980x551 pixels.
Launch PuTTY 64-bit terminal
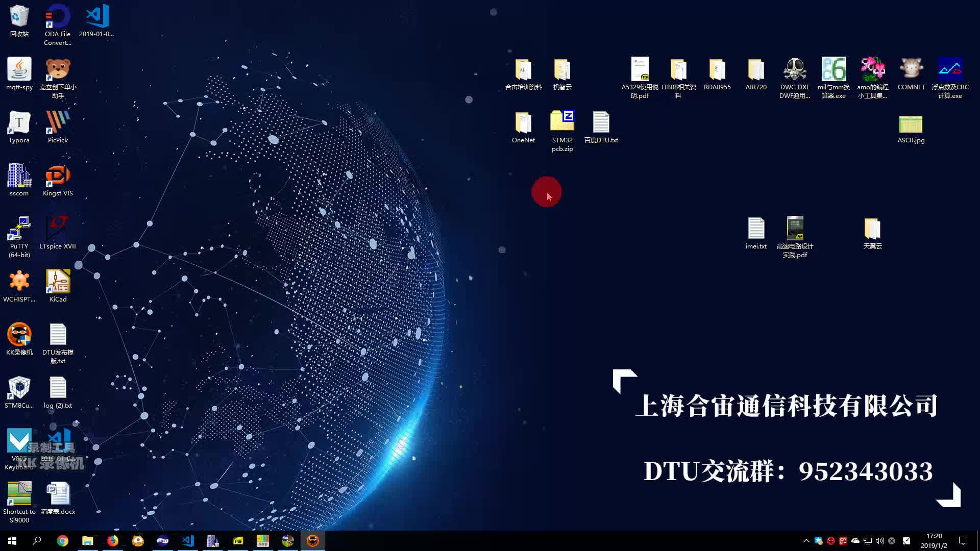(18, 232)
